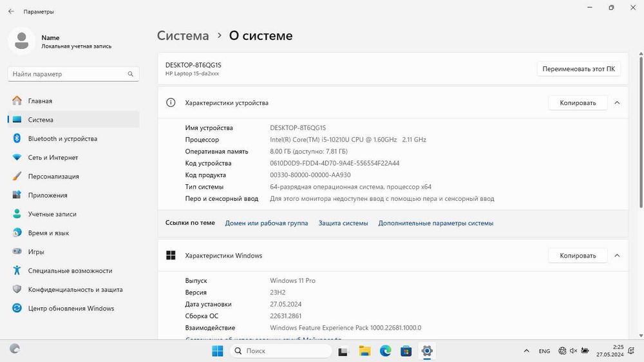
Task: Click the HP Laptop 15-da2xxx model text
Action: 192,73
